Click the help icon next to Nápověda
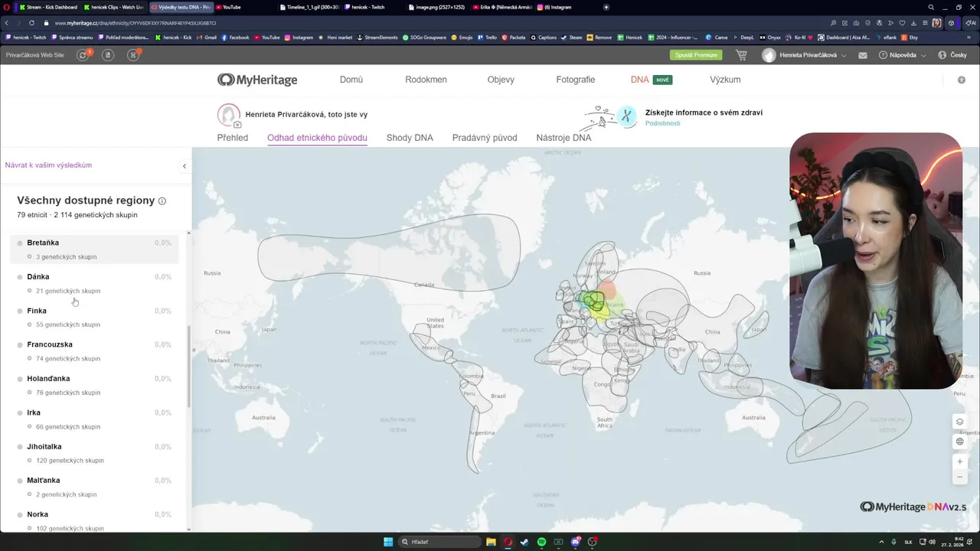The height and width of the screenshot is (551, 980). pyautogui.click(x=883, y=55)
